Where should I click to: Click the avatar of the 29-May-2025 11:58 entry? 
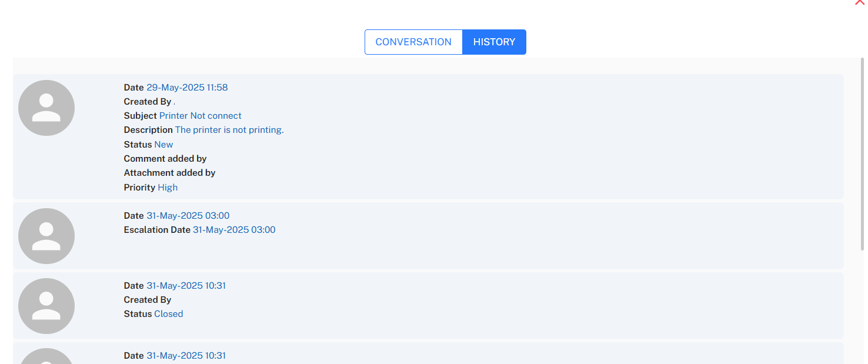click(46, 108)
